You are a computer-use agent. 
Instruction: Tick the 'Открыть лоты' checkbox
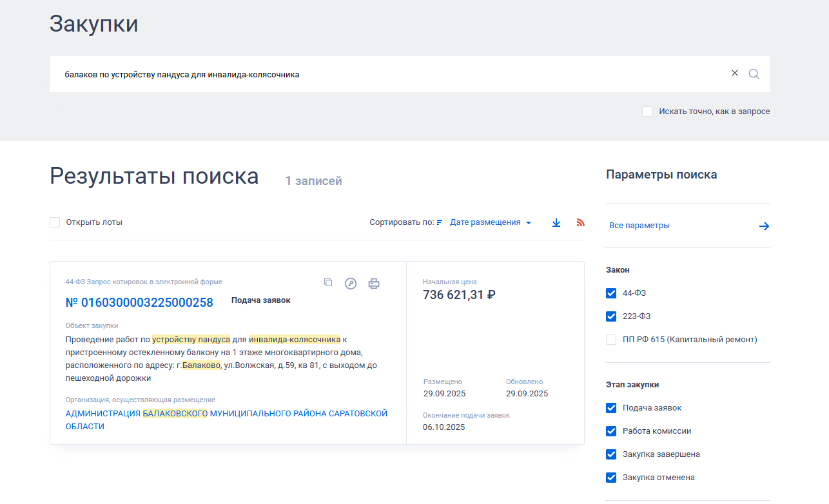click(x=55, y=222)
